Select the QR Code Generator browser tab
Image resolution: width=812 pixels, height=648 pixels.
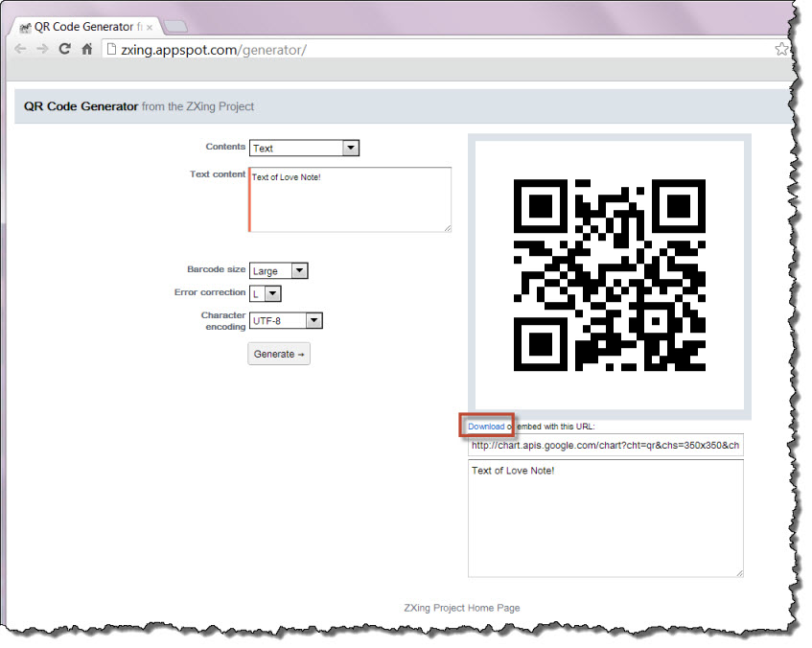tap(86, 28)
